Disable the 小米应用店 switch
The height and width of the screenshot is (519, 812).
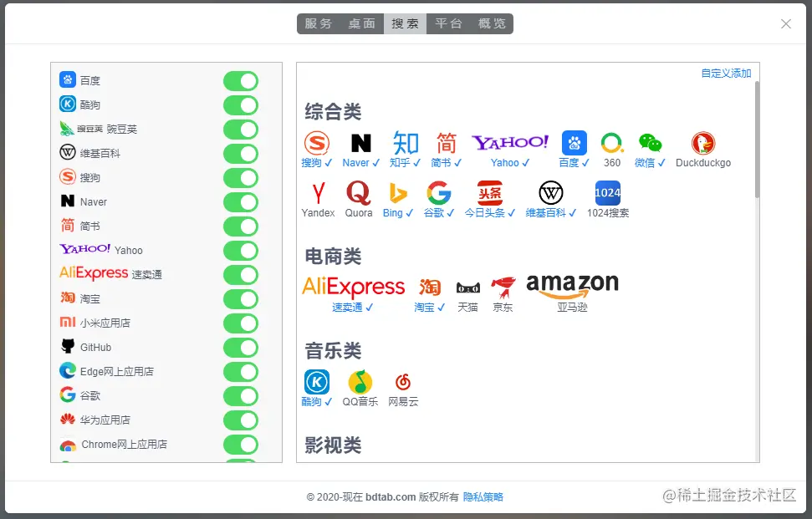[x=241, y=323]
